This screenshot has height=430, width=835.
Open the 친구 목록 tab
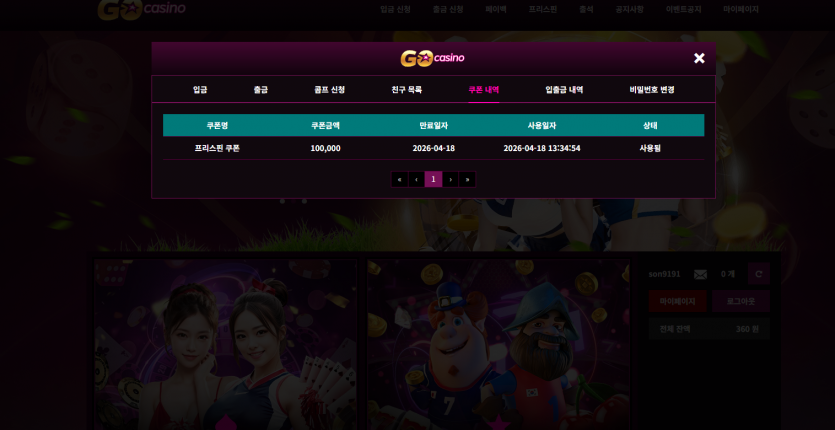[407, 90]
